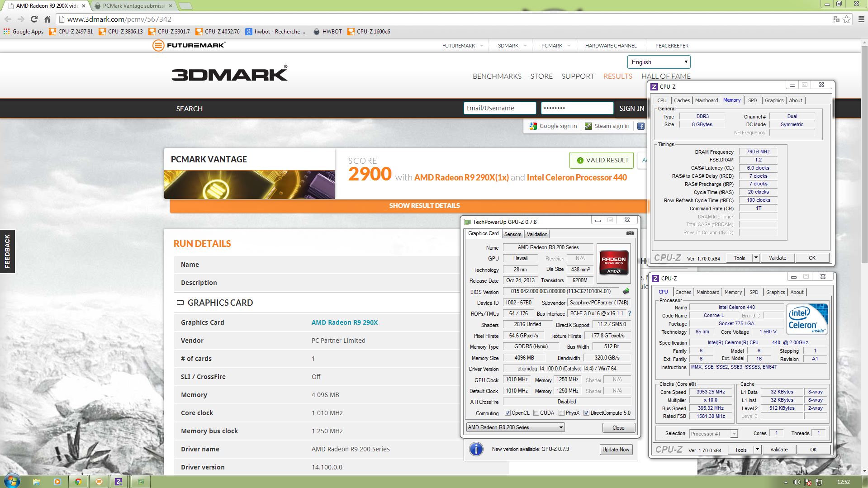Screen dimensions: 868x488
Task: Click Update Now in GPU-Z notice
Action: (616, 449)
